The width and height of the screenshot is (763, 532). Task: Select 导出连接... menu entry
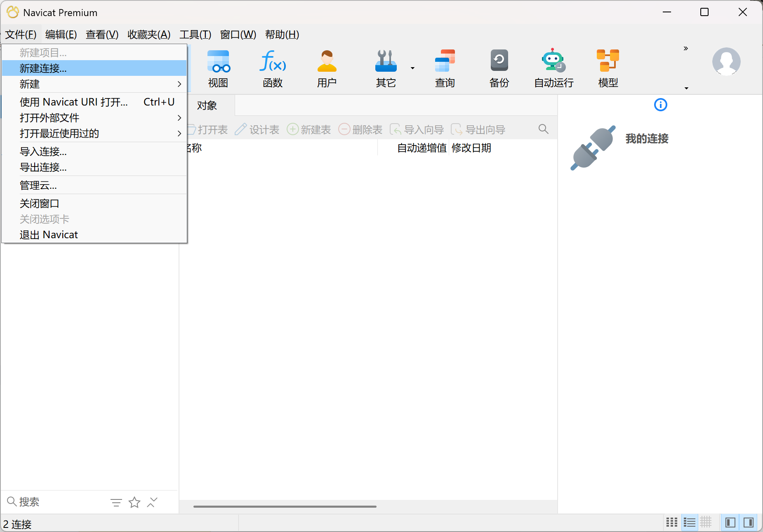[94, 167]
